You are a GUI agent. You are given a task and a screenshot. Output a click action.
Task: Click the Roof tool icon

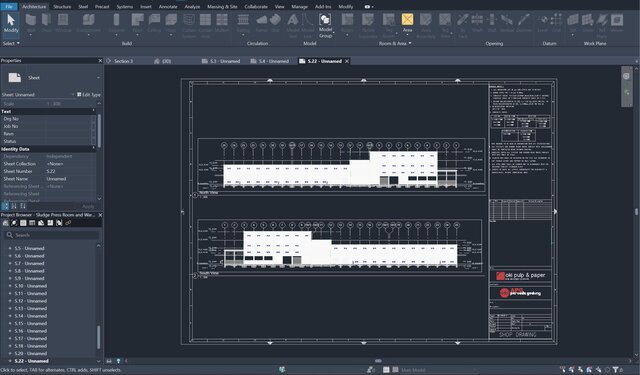pyautogui.click(x=138, y=20)
